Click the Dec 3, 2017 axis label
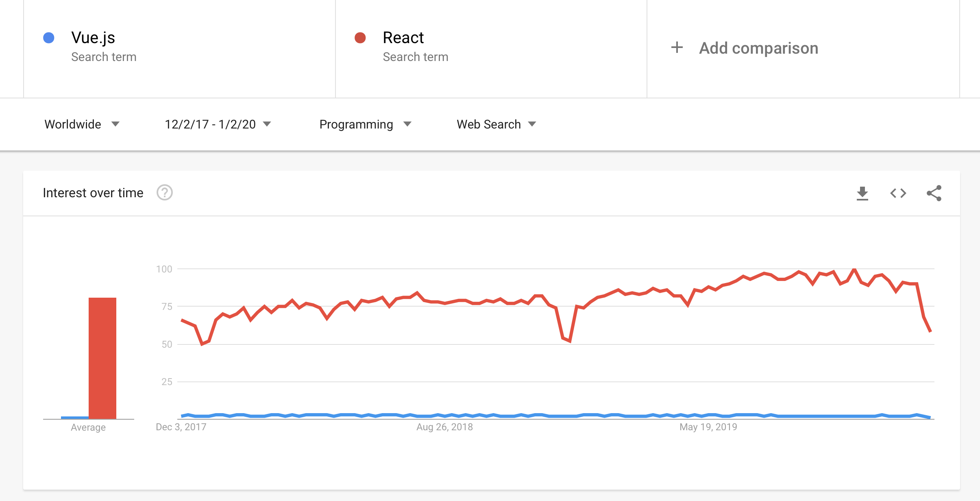 181,427
